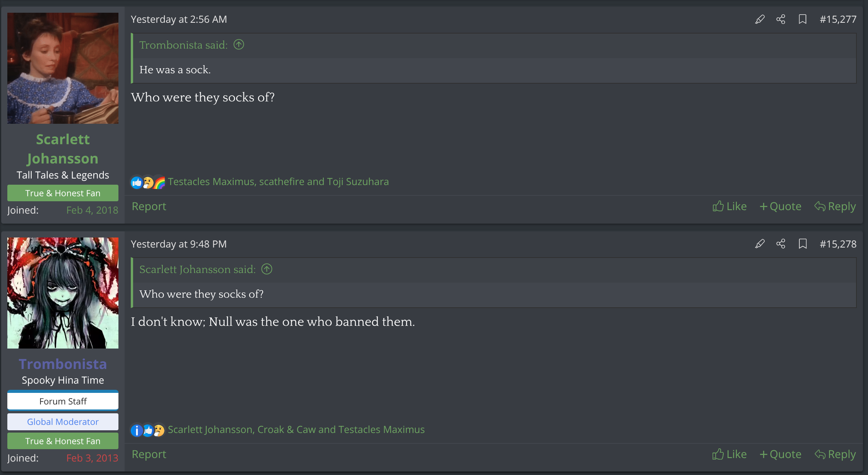Bookmark post #15,277

coord(802,19)
